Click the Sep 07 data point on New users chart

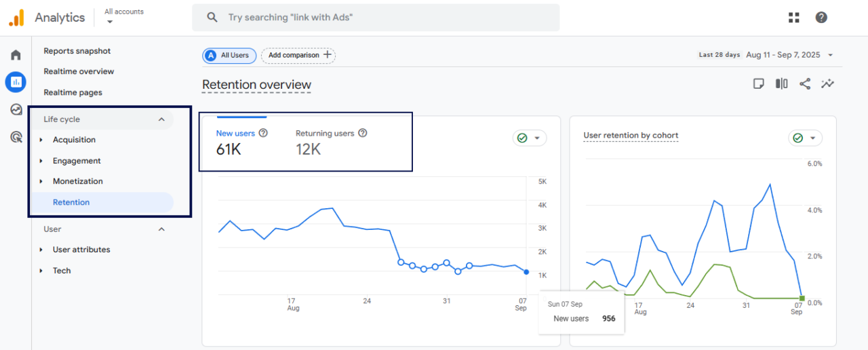(x=526, y=272)
